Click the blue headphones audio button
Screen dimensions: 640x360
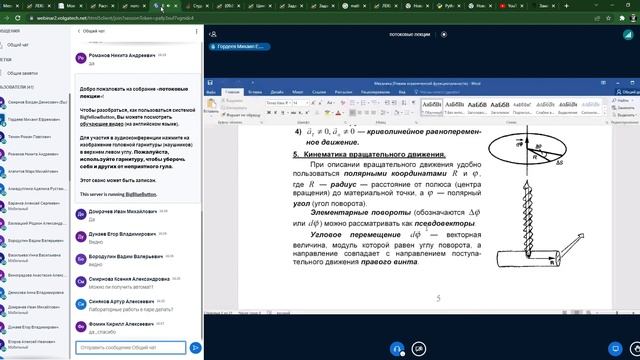point(397,349)
